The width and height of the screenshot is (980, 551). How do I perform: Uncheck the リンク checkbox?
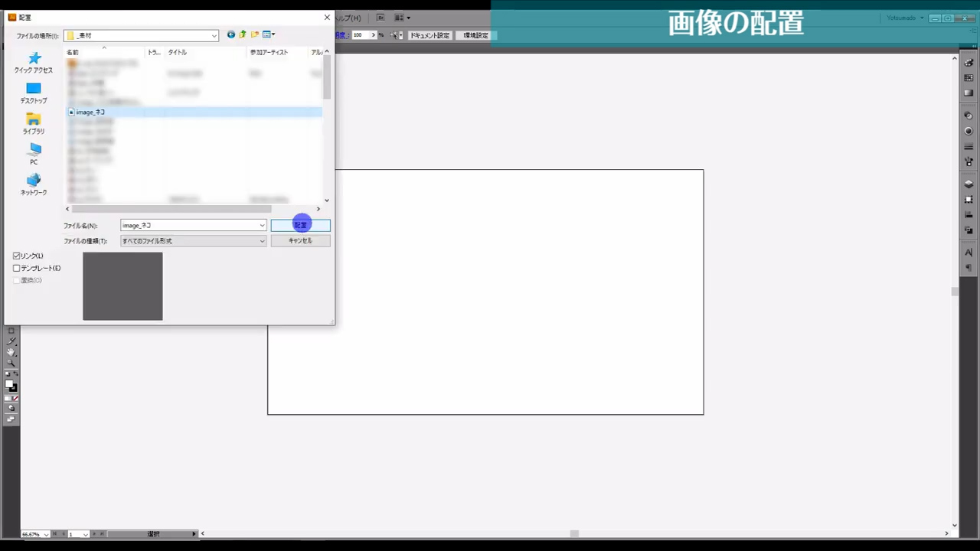pyautogui.click(x=17, y=256)
